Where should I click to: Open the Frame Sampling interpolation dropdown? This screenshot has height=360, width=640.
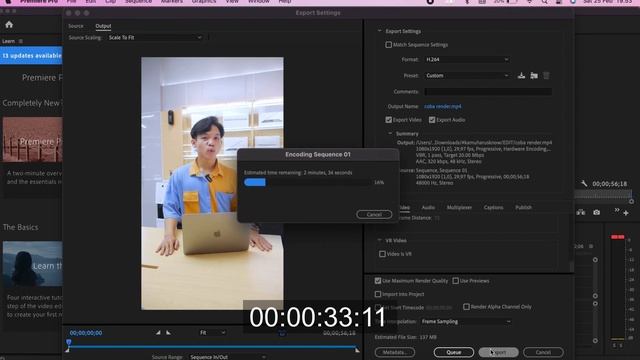point(466,322)
